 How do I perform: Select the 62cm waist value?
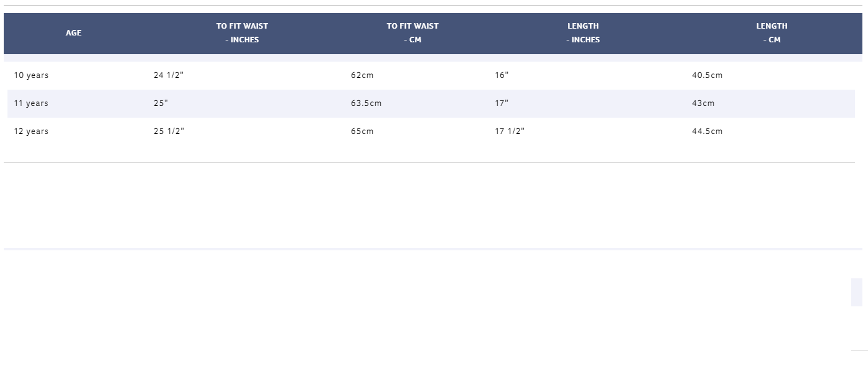(362, 75)
